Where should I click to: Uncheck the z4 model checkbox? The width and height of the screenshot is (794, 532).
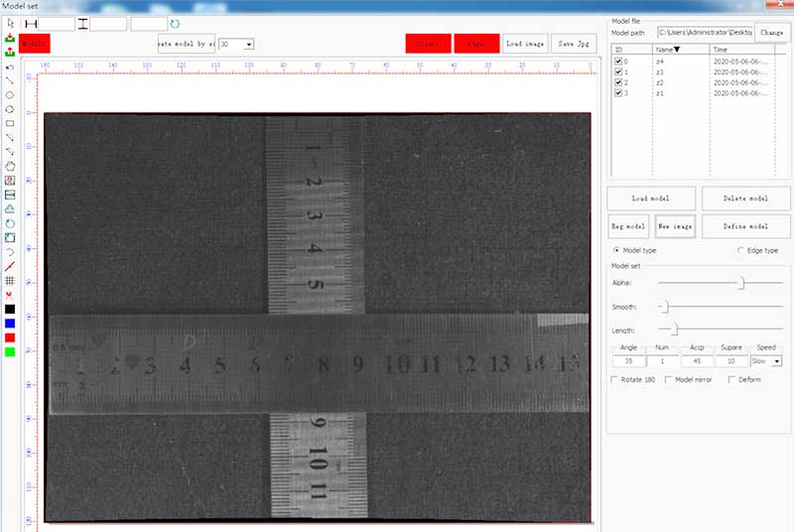pos(618,62)
